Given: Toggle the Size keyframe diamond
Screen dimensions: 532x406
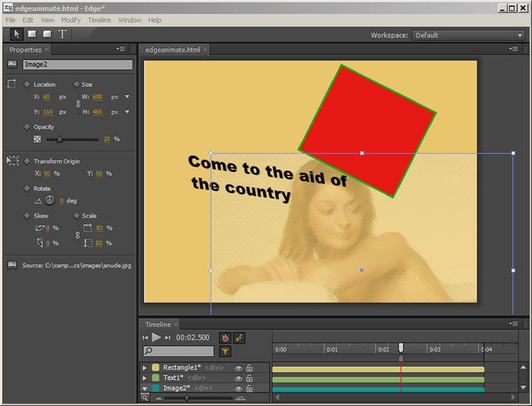Looking at the screenshot, I should 77,84.
